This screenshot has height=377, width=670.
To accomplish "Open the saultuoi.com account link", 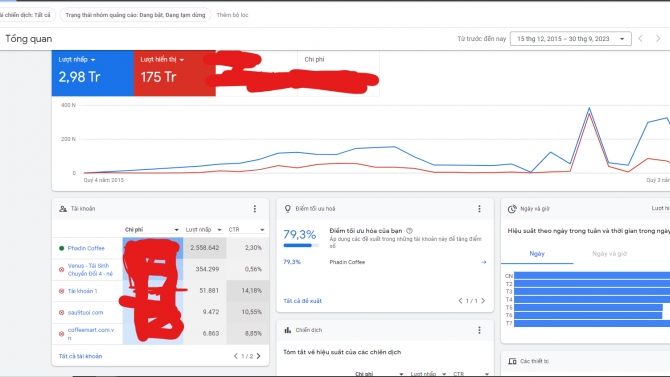I will click(x=85, y=312).
